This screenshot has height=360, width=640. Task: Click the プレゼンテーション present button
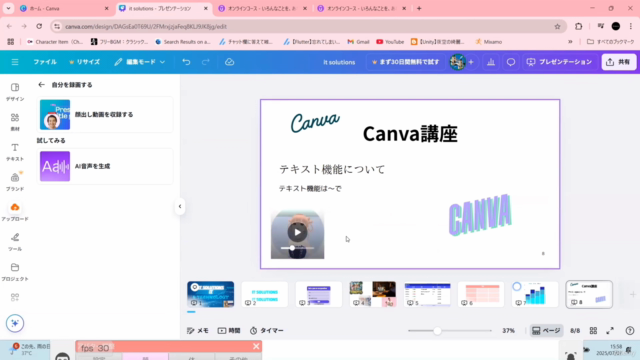[x=559, y=62]
